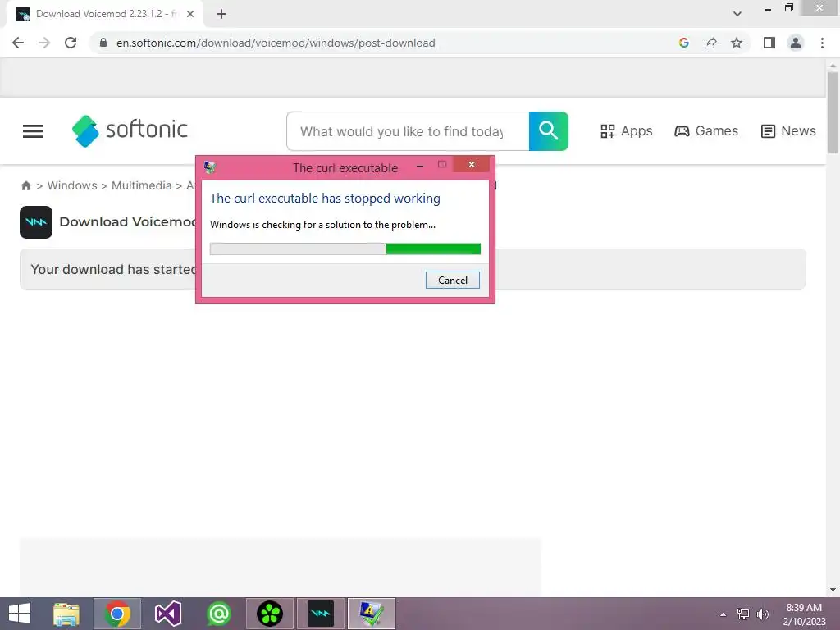The image size is (840, 630).
Task: Open the Google icon in address bar
Action: point(683,43)
